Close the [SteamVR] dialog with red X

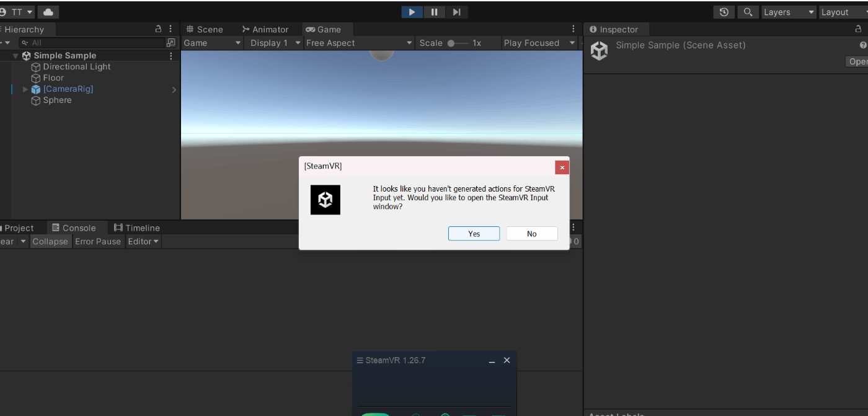[x=562, y=167]
